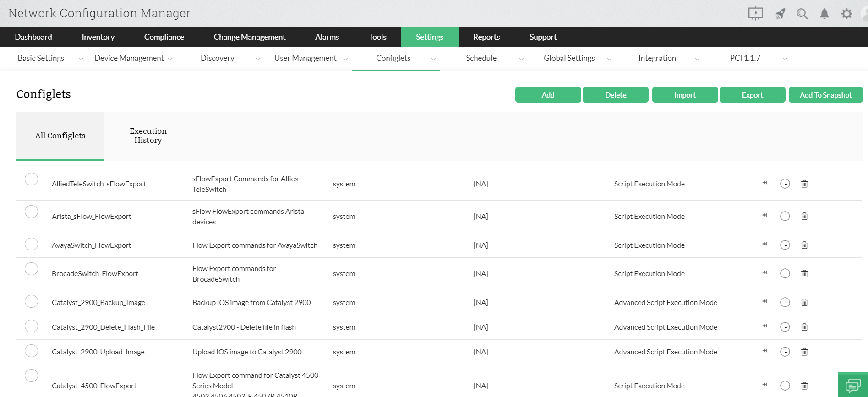Open the presentation screen icon in header
The image size is (868, 397).
click(755, 14)
